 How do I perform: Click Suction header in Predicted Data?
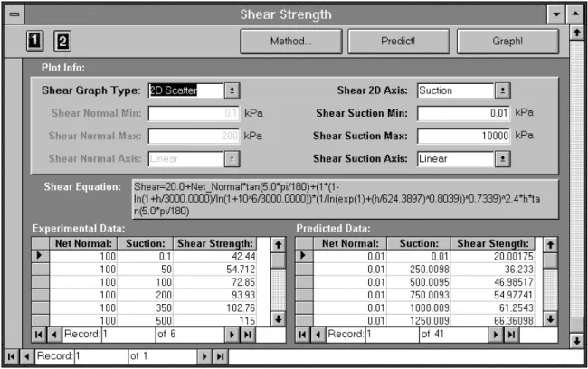(419, 244)
